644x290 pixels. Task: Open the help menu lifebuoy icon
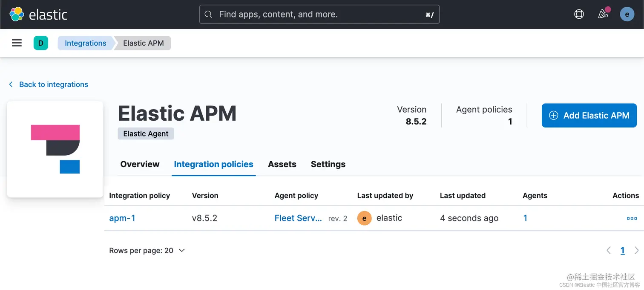(579, 14)
